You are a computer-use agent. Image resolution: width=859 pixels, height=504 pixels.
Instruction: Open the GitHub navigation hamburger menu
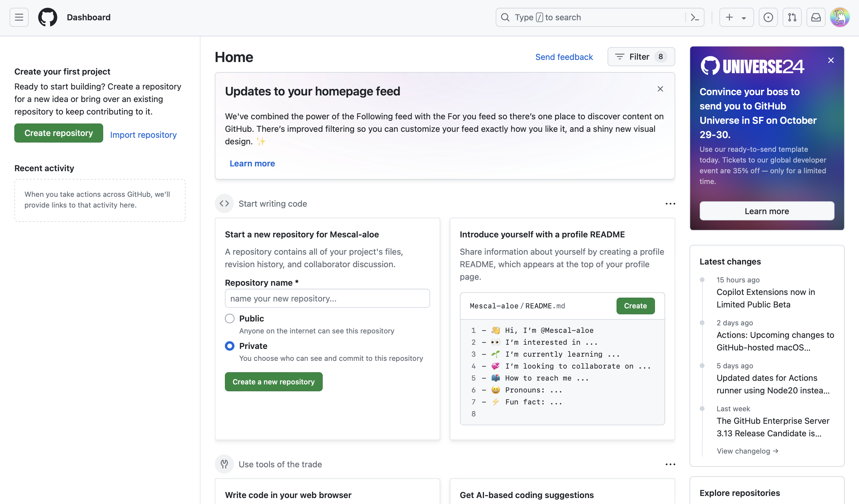point(19,17)
